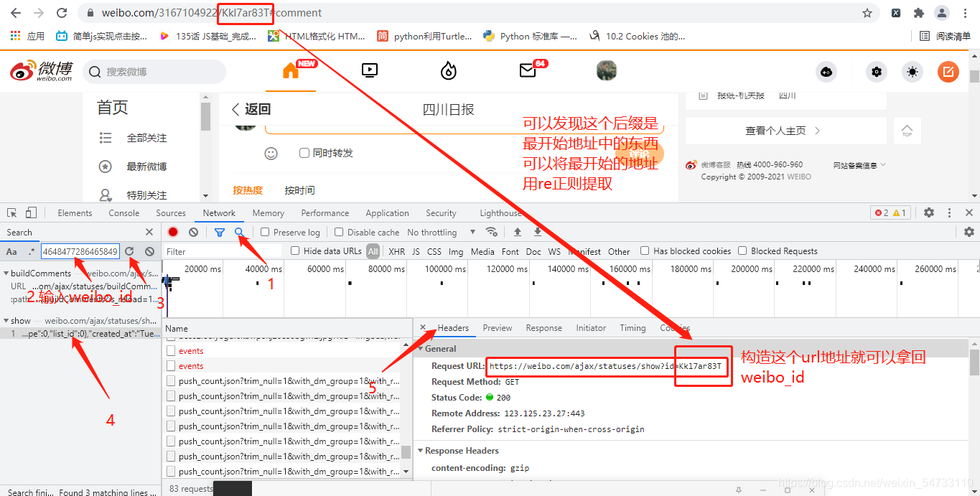The height and width of the screenshot is (496, 980).
Task: Click orange compose post icon
Action: click(x=948, y=72)
